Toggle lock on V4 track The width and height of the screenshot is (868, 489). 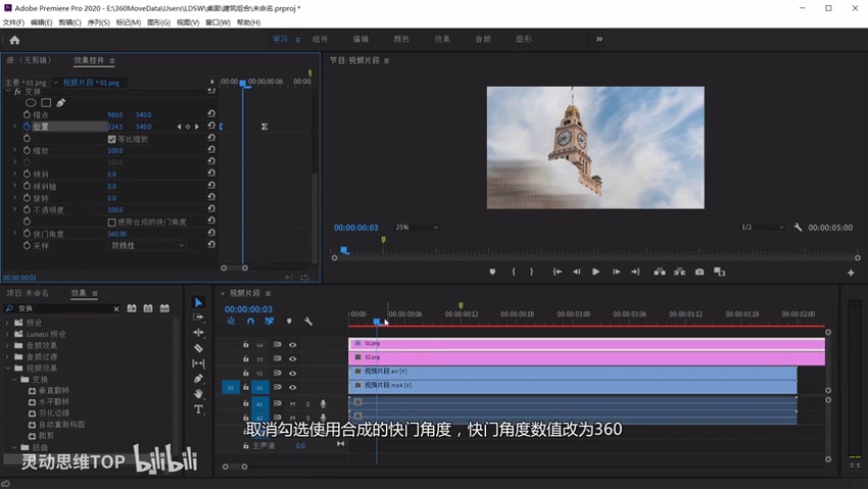tap(245, 344)
